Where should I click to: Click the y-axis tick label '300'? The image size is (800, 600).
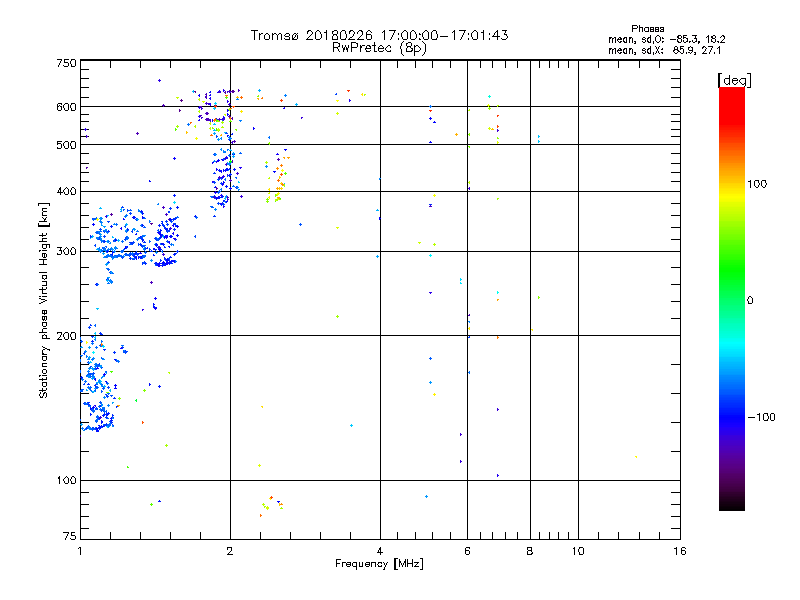click(66, 252)
